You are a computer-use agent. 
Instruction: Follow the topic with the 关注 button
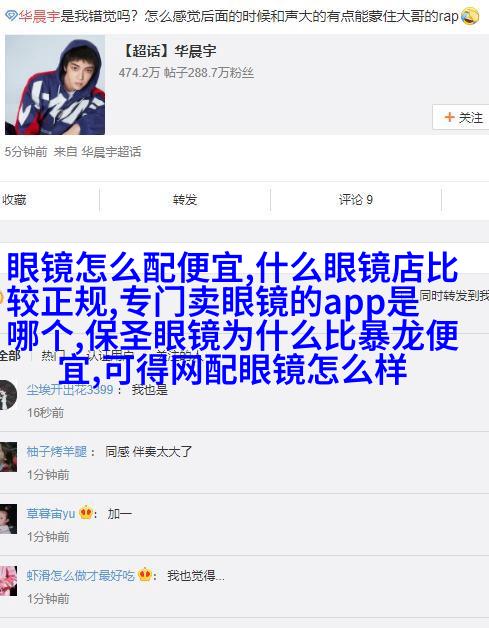tap(461, 117)
